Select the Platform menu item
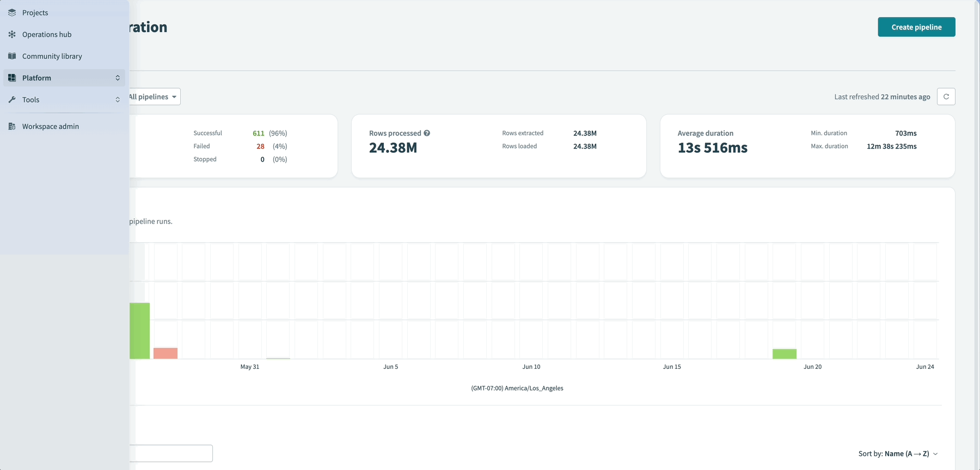The image size is (980, 470). 64,78
